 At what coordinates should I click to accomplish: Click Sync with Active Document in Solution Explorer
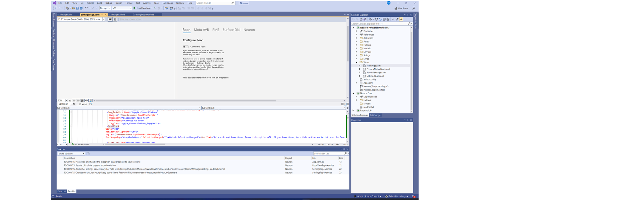[x=376, y=19]
